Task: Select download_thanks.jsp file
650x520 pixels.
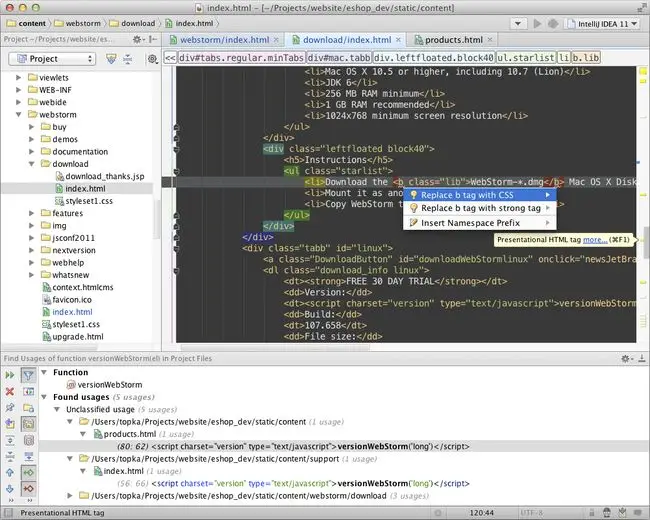Action: click(x=99, y=176)
